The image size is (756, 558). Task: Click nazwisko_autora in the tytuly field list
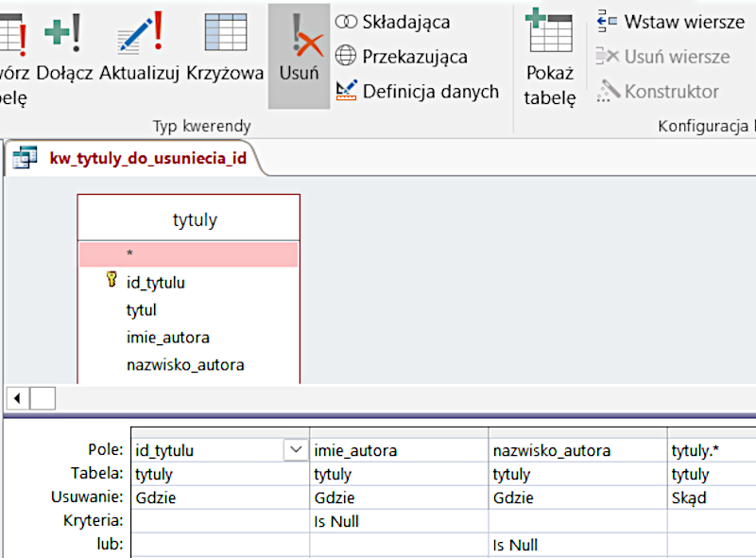[x=185, y=365]
